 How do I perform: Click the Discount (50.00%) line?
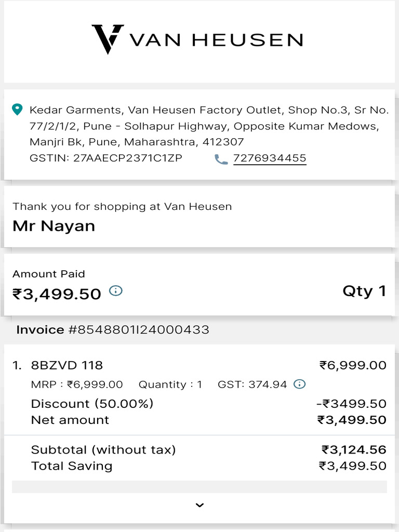pos(92,404)
